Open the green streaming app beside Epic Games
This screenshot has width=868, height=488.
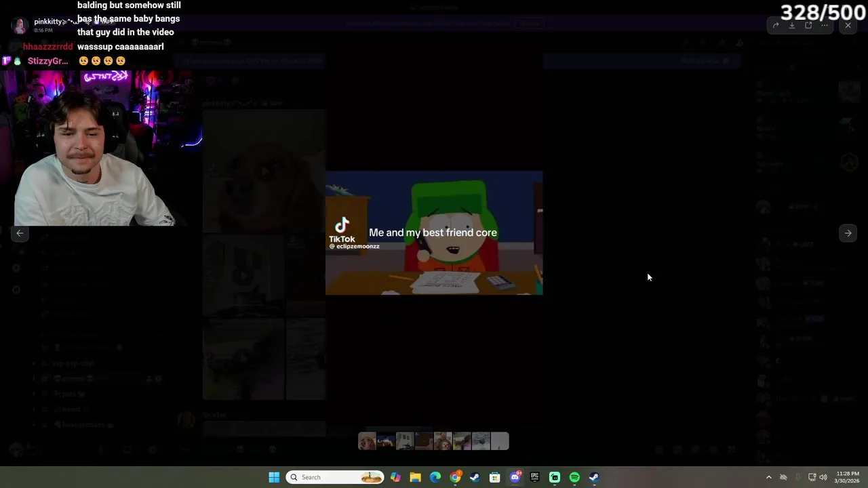(x=555, y=477)
